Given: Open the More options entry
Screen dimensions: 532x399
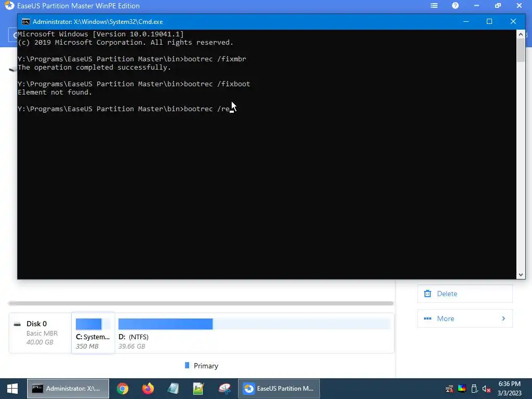Looking at the screenshot, I should click(465, 318).
